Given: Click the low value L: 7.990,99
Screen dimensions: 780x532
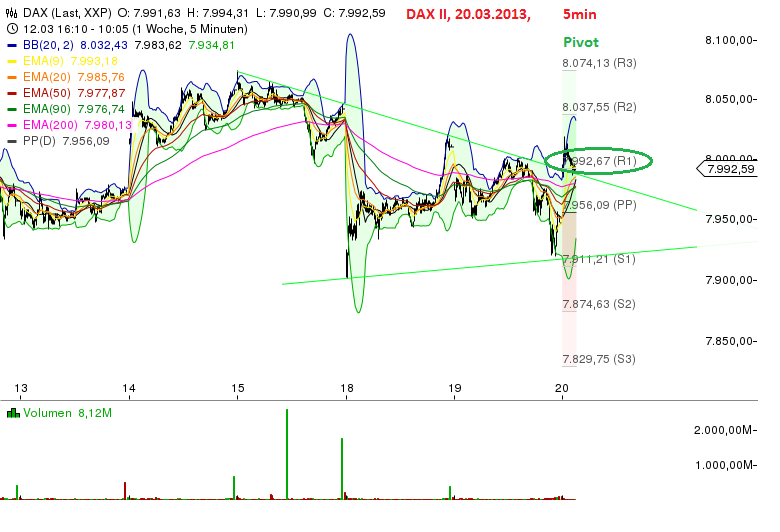Looking at the screenshot, I should [286, 13].
